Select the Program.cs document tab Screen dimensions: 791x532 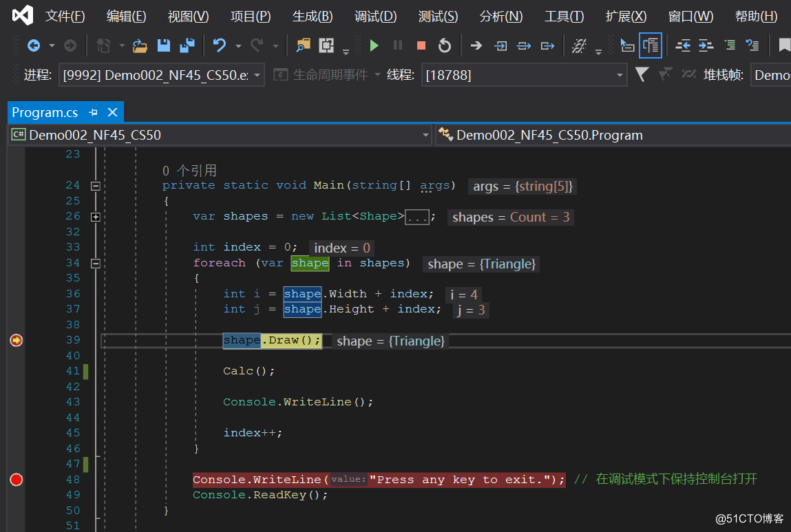[45, 112]
